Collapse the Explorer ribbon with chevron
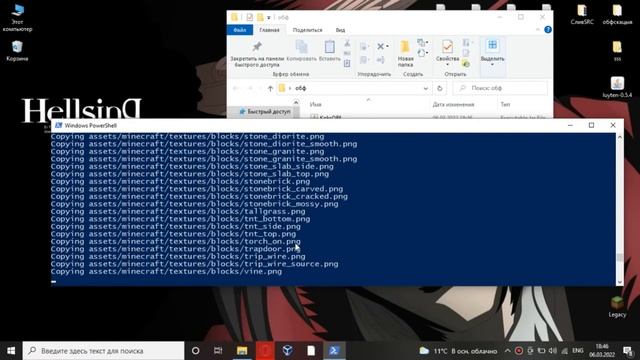Screen dimensions: 640x360 538,30
